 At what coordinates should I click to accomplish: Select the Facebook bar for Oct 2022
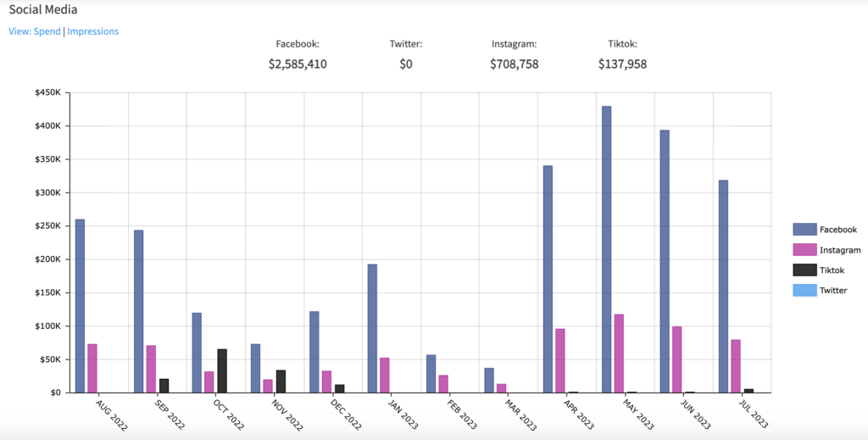pos(197,353)
